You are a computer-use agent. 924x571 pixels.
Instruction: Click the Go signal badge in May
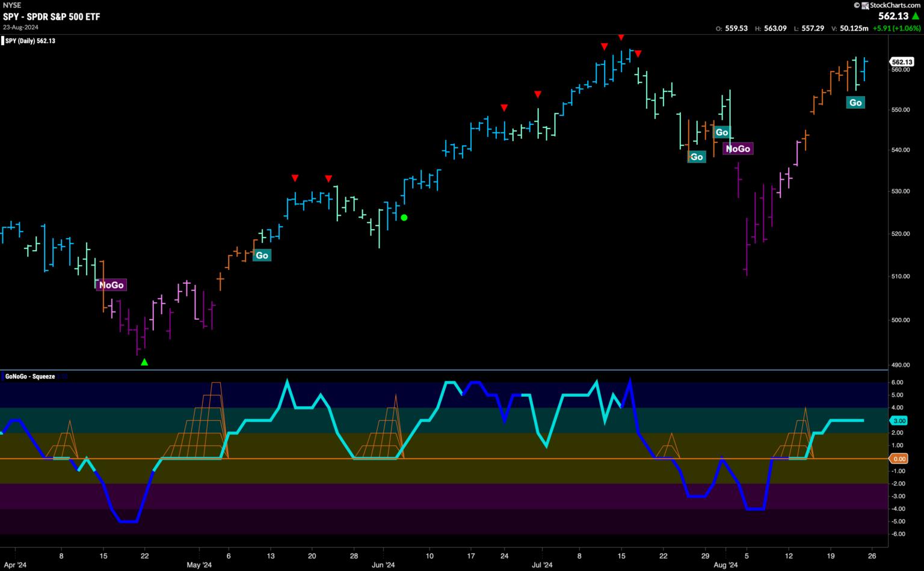262,255
